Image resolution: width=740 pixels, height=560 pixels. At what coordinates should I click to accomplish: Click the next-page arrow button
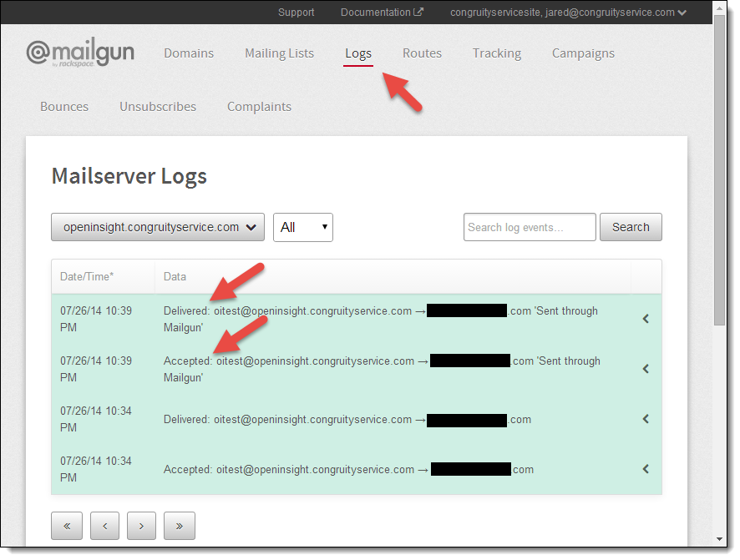(142, 526)
